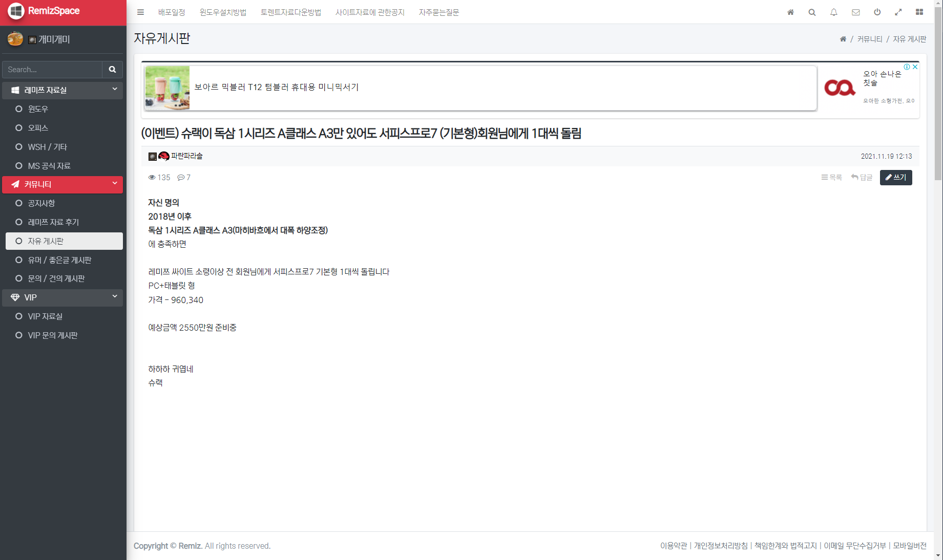Click the 답글 reply link
Viewport: 943px width, 560px height.
point(862,178)
